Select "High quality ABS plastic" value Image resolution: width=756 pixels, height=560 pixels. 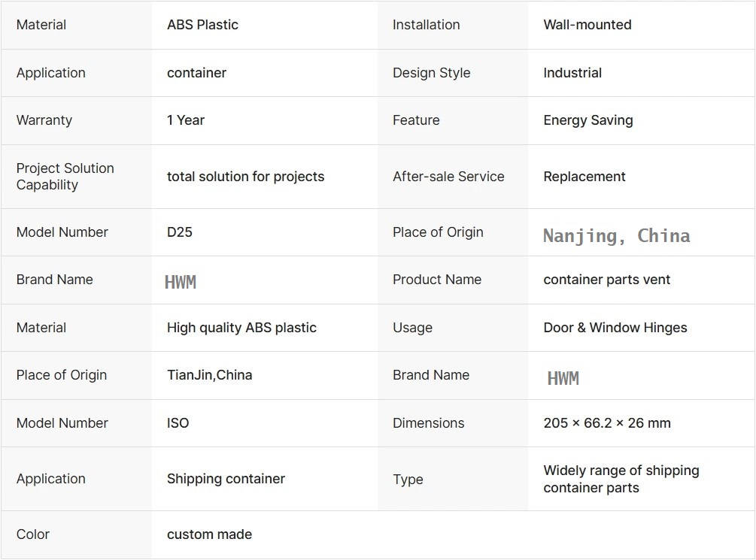tap(241, 328)
